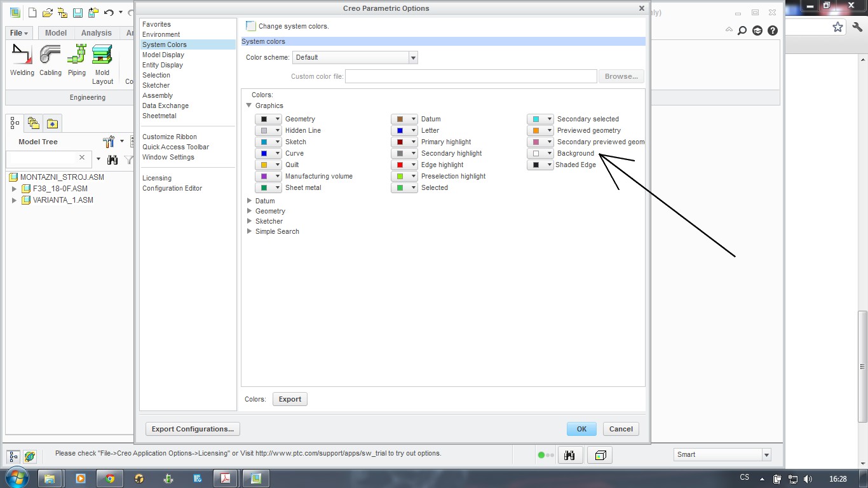Open the Geometry color swatch dropdown
This screenshot has height=488, width=868.
(x=268, y=119)
